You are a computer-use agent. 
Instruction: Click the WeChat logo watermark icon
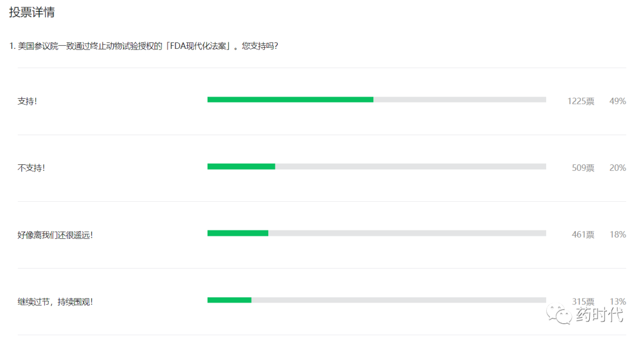[559, 314]
